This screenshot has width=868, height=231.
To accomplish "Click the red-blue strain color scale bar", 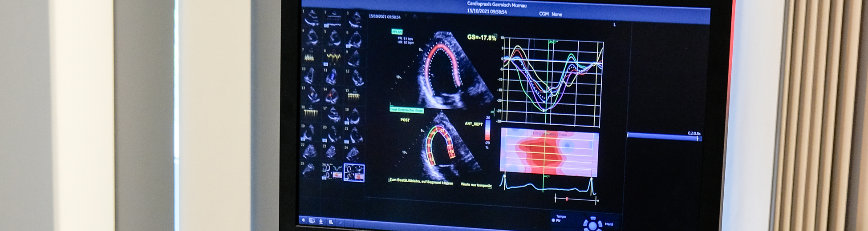I will coord(488,130).
